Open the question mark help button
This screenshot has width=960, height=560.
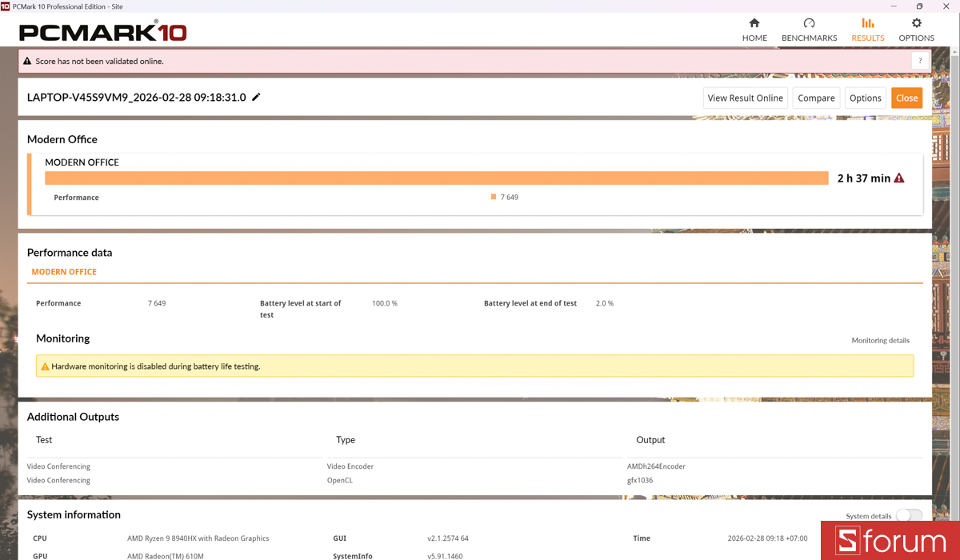click(x=921, y=61)
